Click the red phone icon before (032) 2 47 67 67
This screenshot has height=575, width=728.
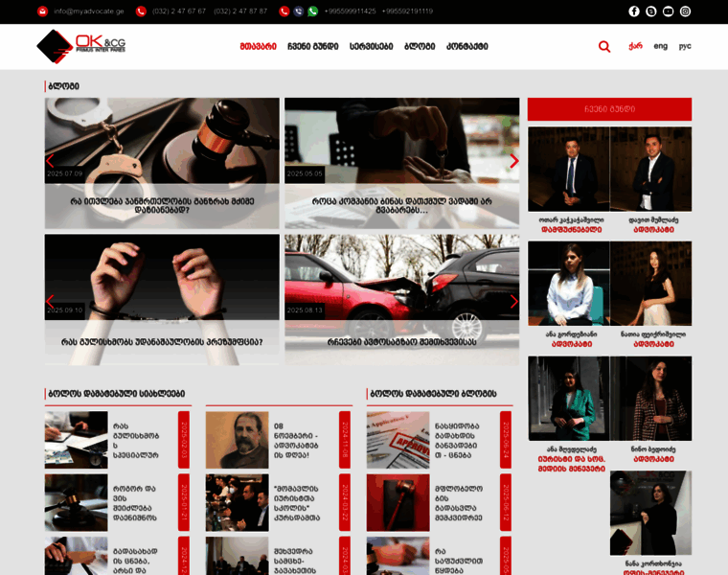tap(141, 11)
